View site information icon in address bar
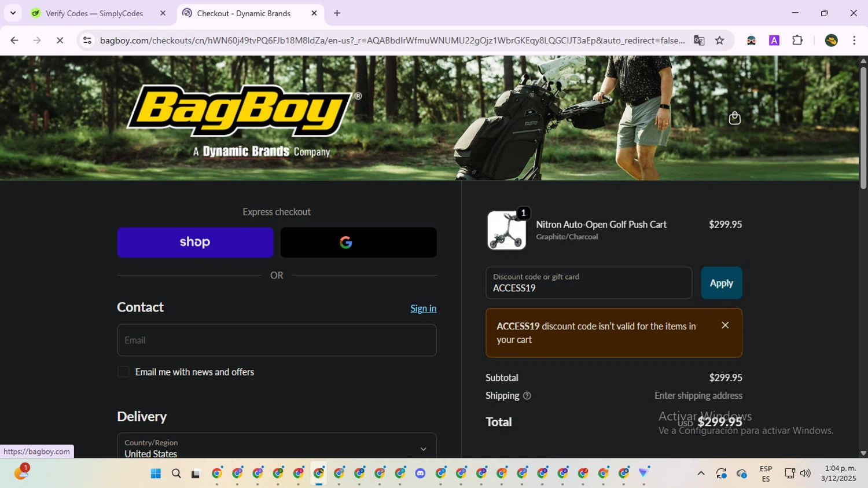The image size is (868, 488). pos(87,41)
